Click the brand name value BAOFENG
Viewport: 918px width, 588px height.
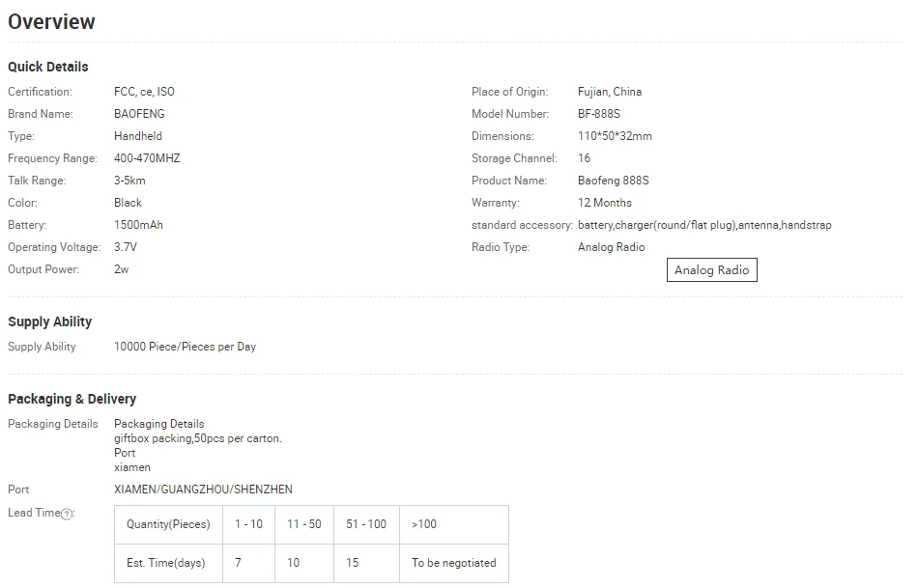139,114
